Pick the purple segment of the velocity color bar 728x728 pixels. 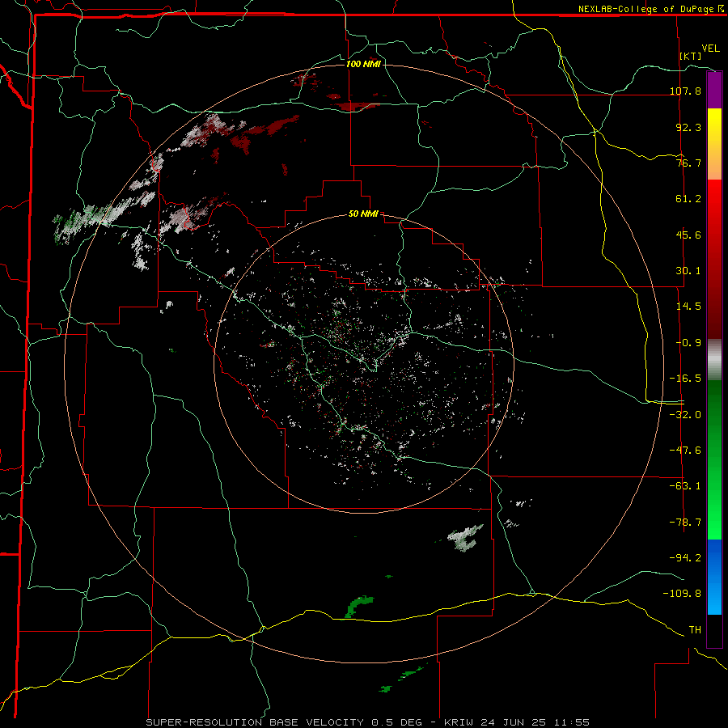714,90
